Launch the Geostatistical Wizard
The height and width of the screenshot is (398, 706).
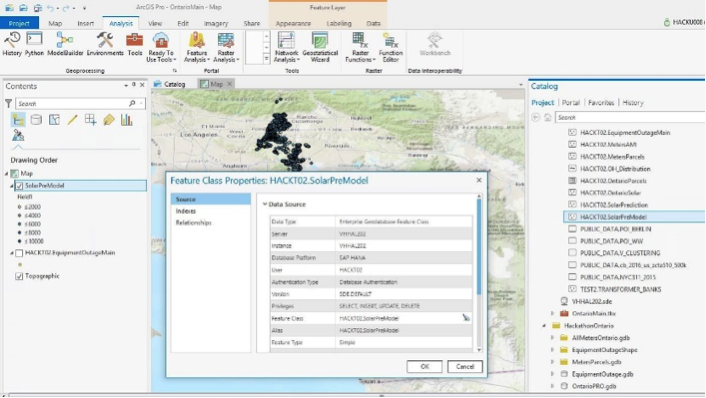(x=320, y=47)
